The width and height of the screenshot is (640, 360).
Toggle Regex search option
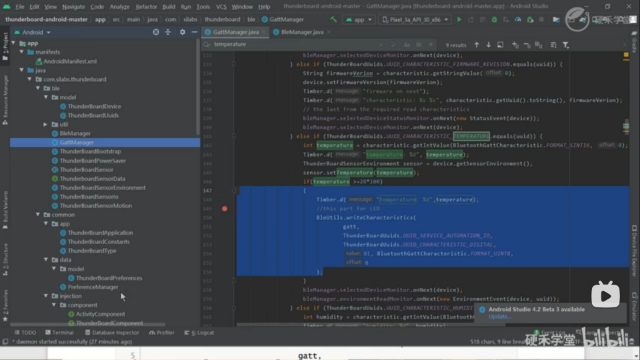[430, 44]
